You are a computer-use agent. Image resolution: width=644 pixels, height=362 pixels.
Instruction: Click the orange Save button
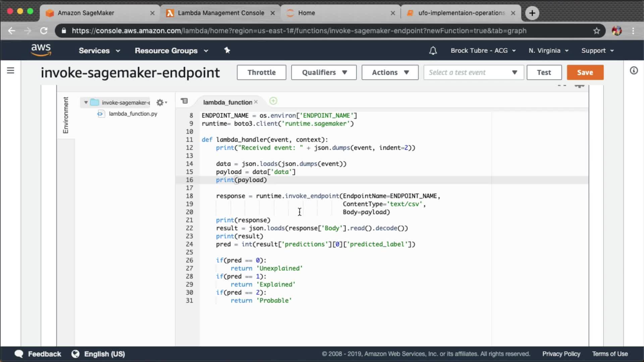point(585,72)
